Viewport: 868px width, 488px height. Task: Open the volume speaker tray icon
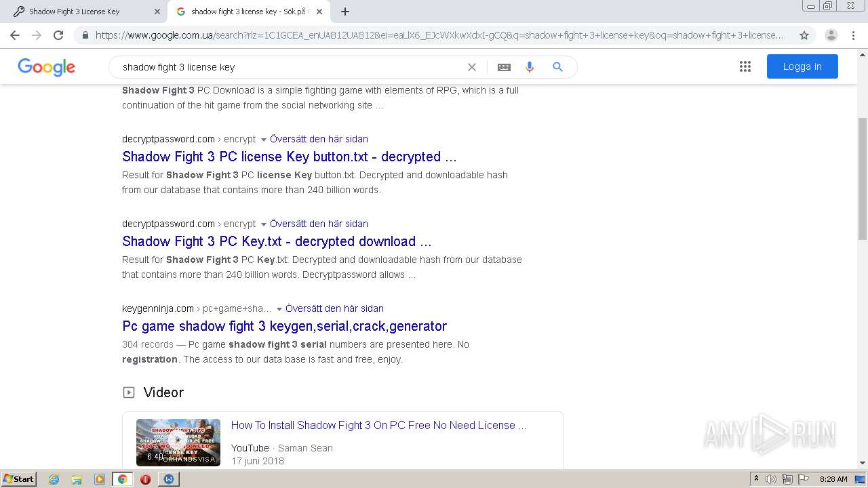click(771, 479)
